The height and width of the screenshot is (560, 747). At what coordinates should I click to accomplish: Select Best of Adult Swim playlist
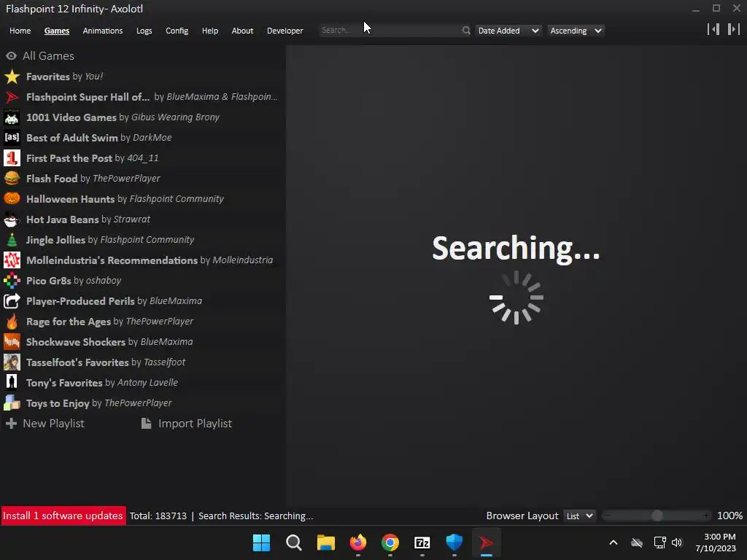(x=143, y=138)
